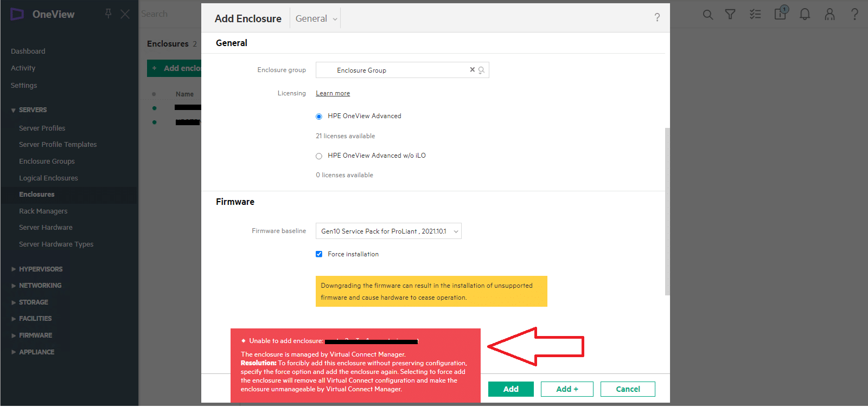Follow the Learn more licensing link
This screenshot has width=868, height=407.
tap(333, 94)
